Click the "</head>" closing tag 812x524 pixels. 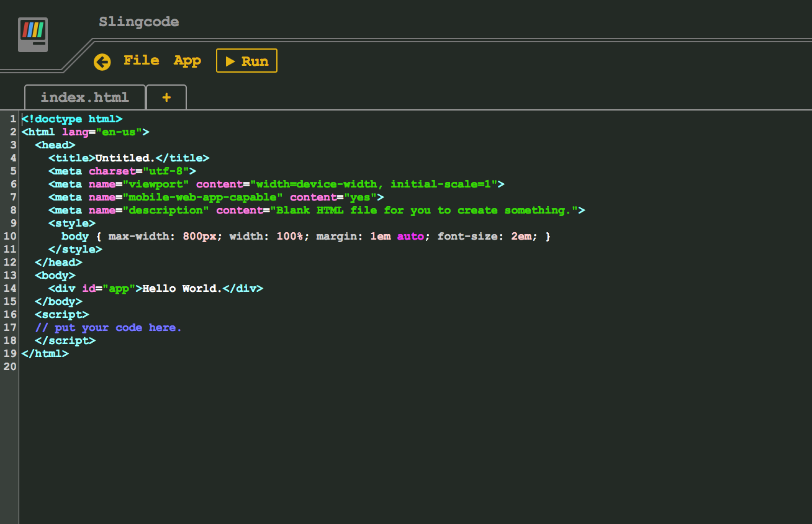pyautogui.click(x=58, y=262)
